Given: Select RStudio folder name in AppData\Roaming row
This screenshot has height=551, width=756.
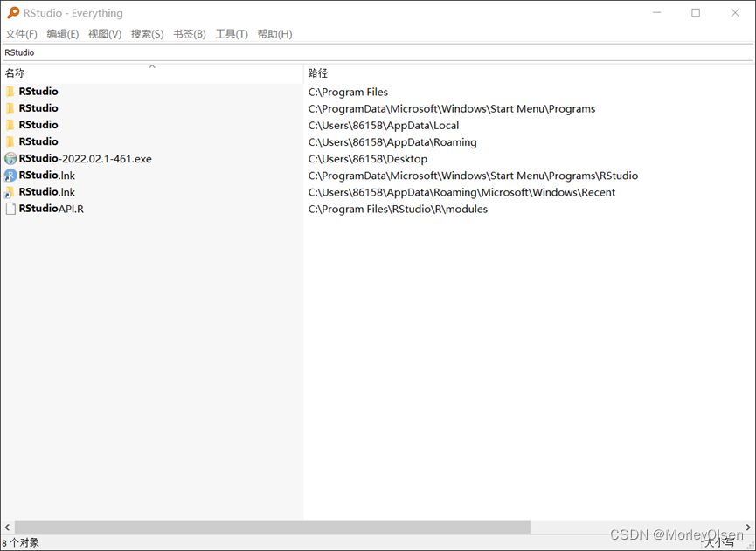Looking at the screenshot, I should tap(38, 141).
